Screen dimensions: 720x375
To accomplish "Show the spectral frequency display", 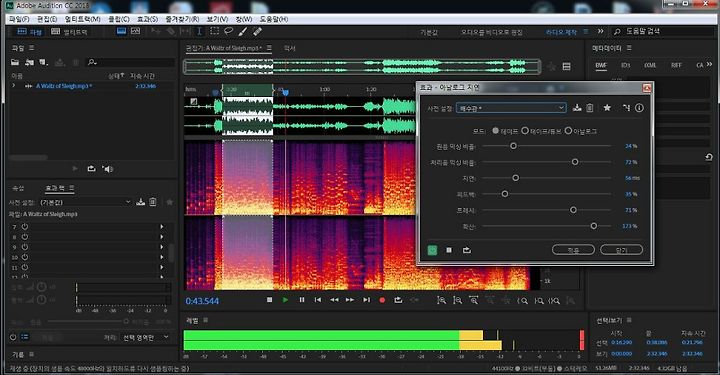I will [121, 31].
